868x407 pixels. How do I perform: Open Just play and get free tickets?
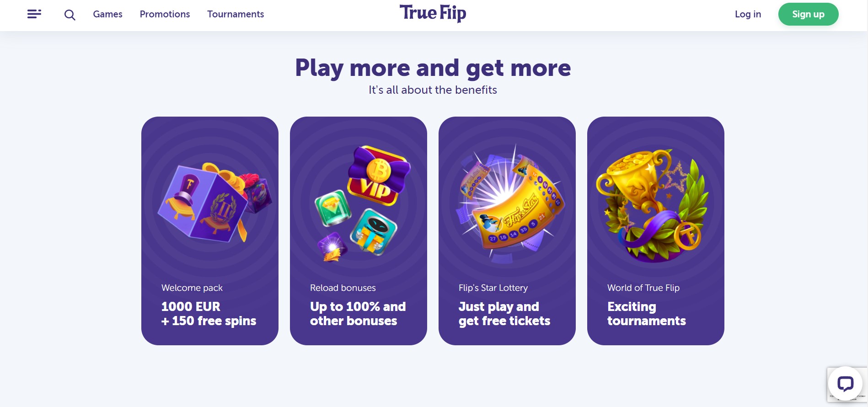(x=504, y=314)
